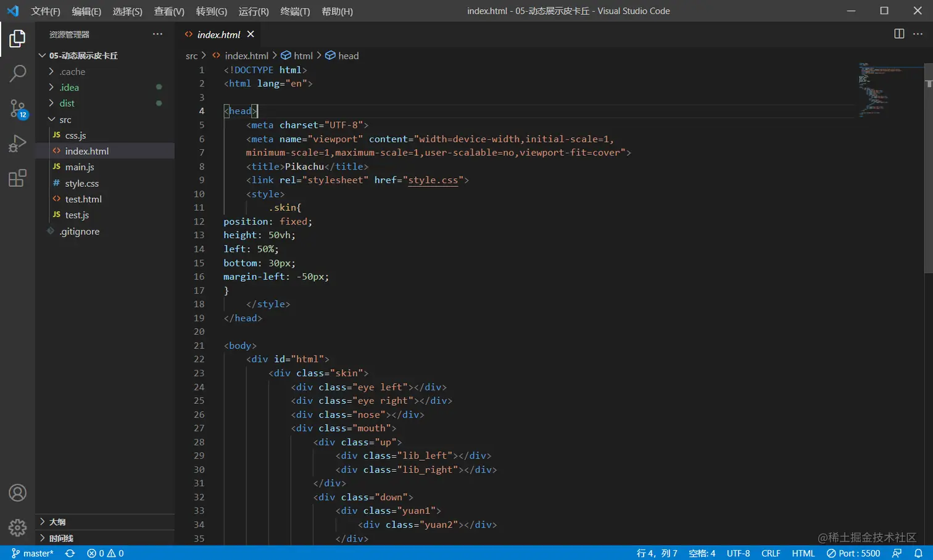This screenshot has width=933, height=560.
Task: Click line number 21 in gutter
Action: coord(199,345)
